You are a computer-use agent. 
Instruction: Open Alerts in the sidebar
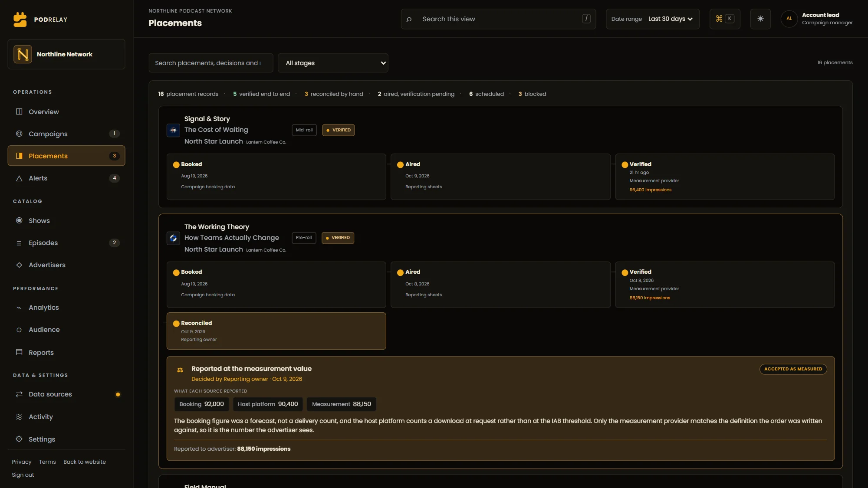(66, 178)
